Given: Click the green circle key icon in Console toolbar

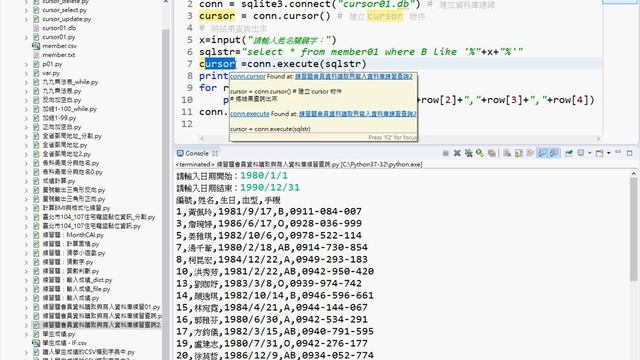Looking at the screenshot, I should [x=480, y=153].
